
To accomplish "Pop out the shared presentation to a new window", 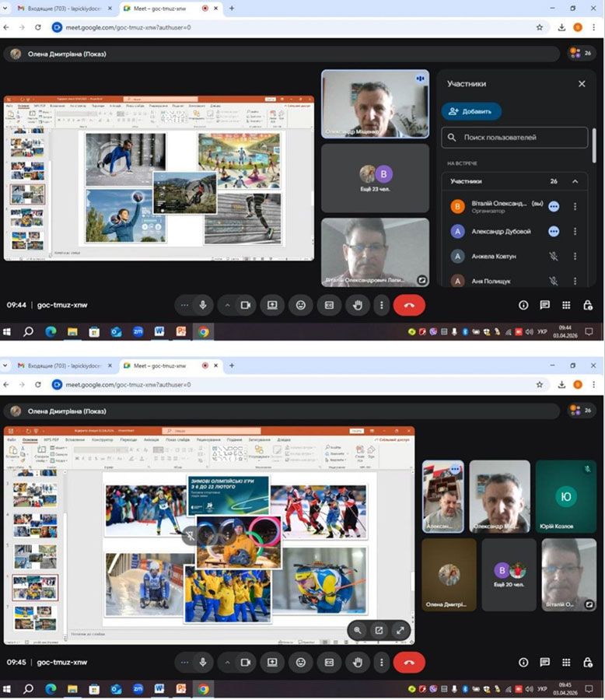I will tap(379, 630).
